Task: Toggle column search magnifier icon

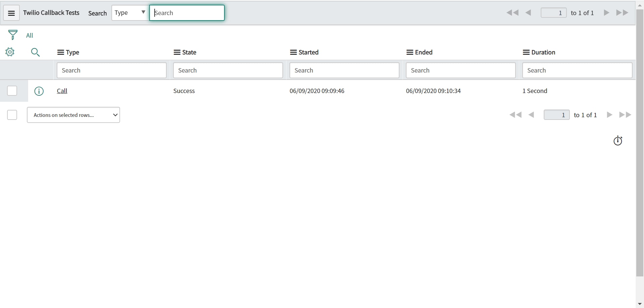Action: click(35, 52)
